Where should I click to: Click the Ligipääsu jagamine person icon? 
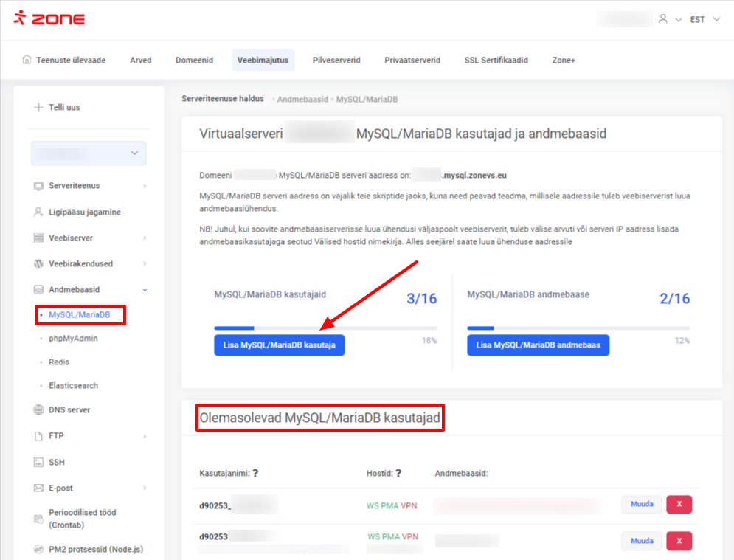[x=39, y=212]
